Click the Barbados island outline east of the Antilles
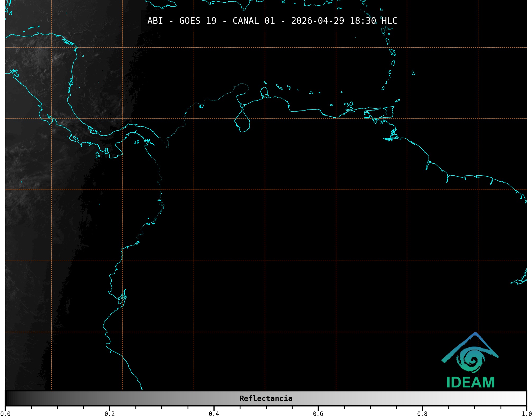Viewport: 532px width, 417px height. (x=413, y=73)
